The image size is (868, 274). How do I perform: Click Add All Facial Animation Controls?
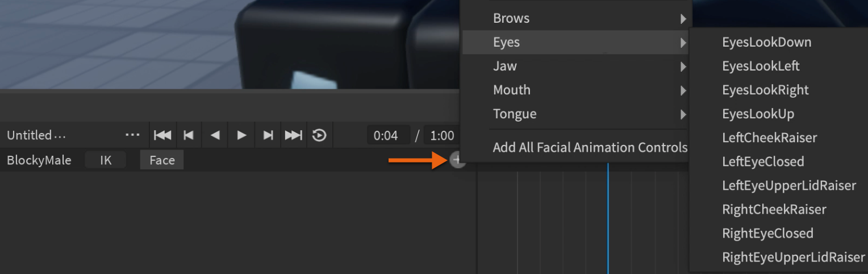tap(590, 148)
